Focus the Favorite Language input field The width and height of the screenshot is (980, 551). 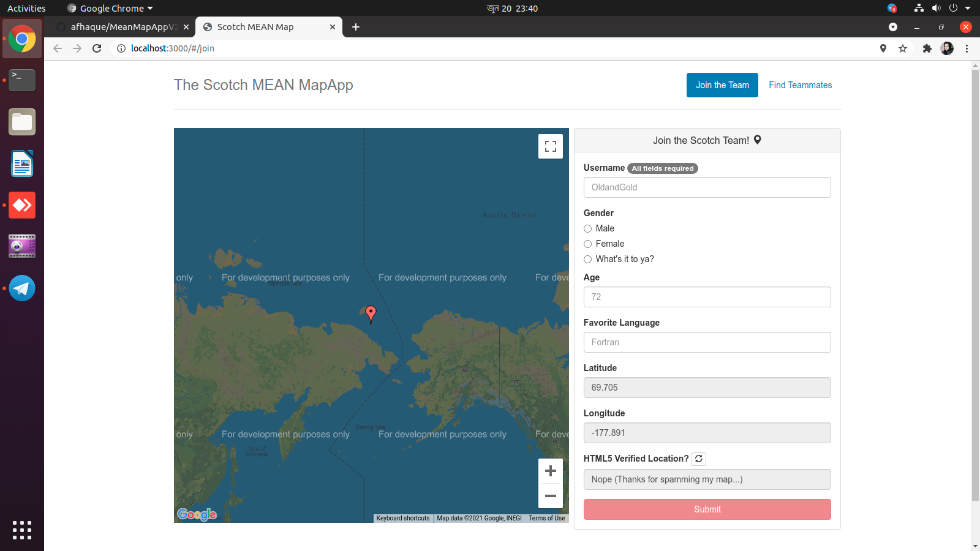pos(707,342)
